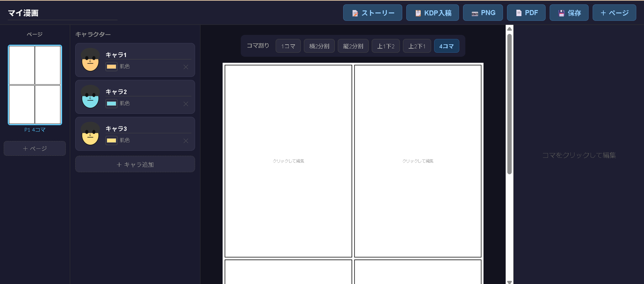The image size is (644, 284).
Task: Export page as PNG
Action: click(483, 13)
